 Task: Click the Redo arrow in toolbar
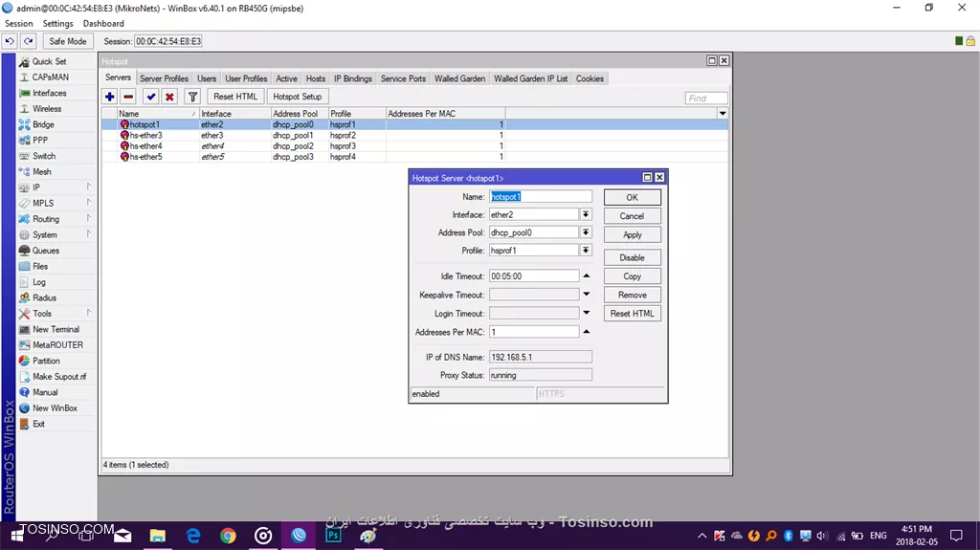click(28, 41)
